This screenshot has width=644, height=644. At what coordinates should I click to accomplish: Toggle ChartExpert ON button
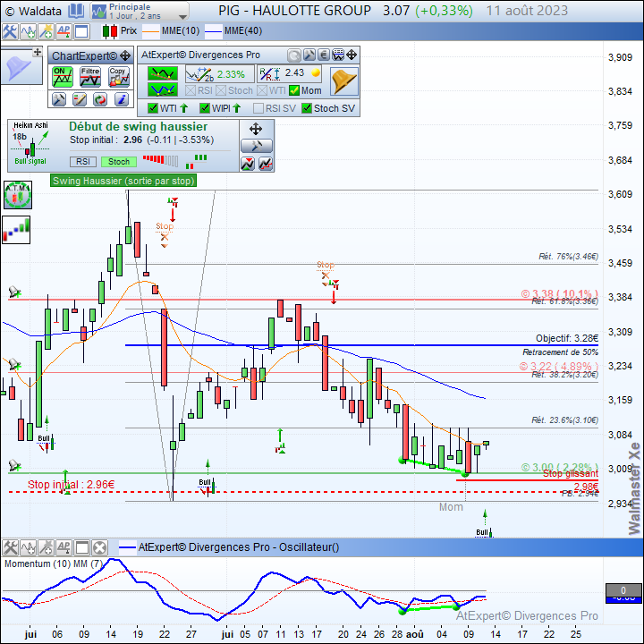(63, 77)
